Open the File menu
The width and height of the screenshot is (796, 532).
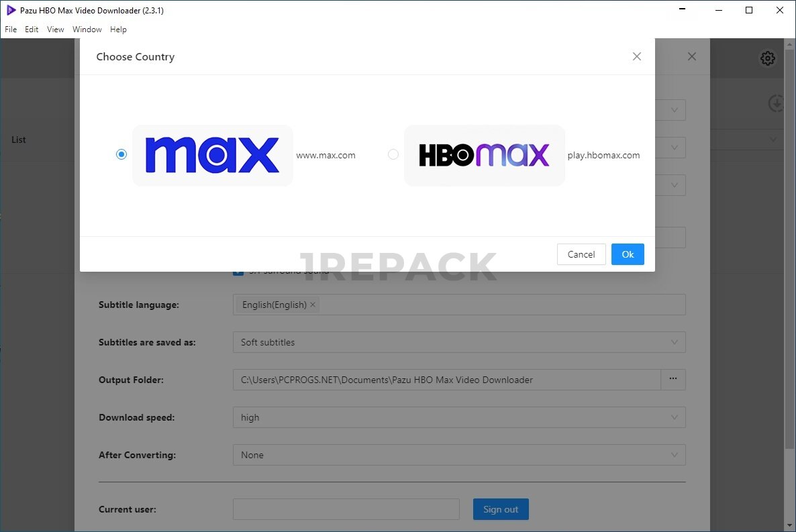11,30
